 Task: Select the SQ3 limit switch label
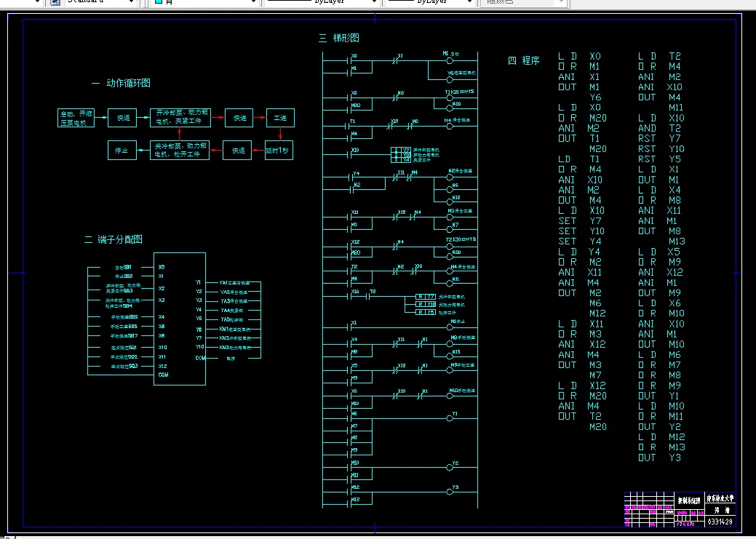point(124,367)
